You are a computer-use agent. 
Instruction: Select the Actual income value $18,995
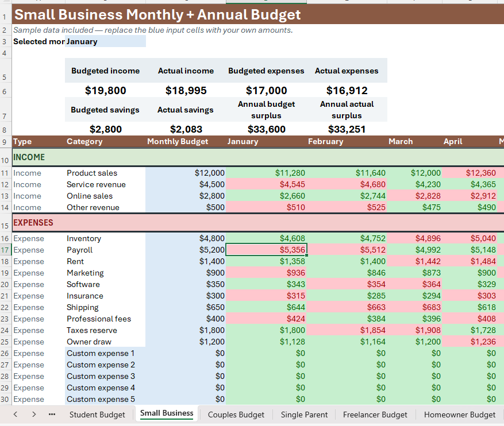click(x=186, y=91)
